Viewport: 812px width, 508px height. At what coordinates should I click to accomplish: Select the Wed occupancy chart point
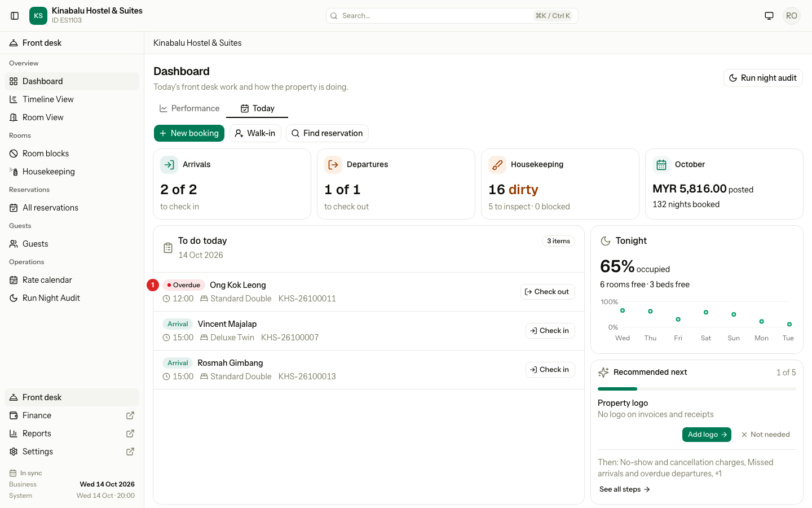point(623,310)
